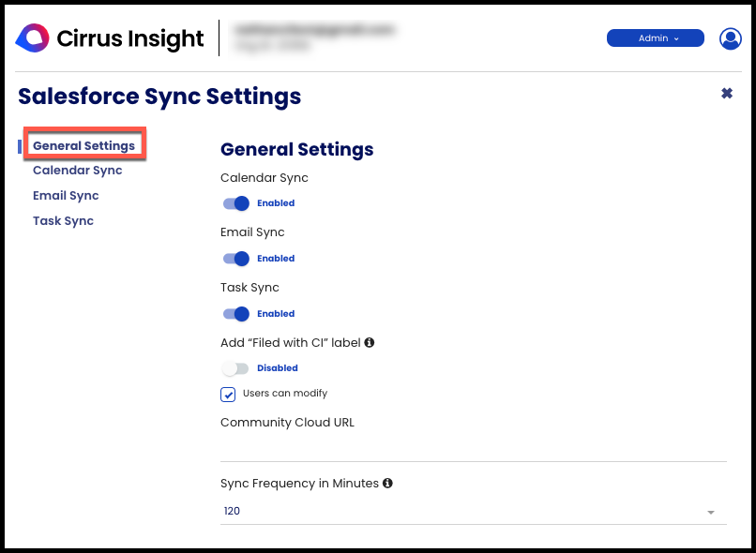Image resolution: width=756 pixels, height=553 pixels.
Task: Click the Enabled label under Task Sync
Action: click(276, 314)
